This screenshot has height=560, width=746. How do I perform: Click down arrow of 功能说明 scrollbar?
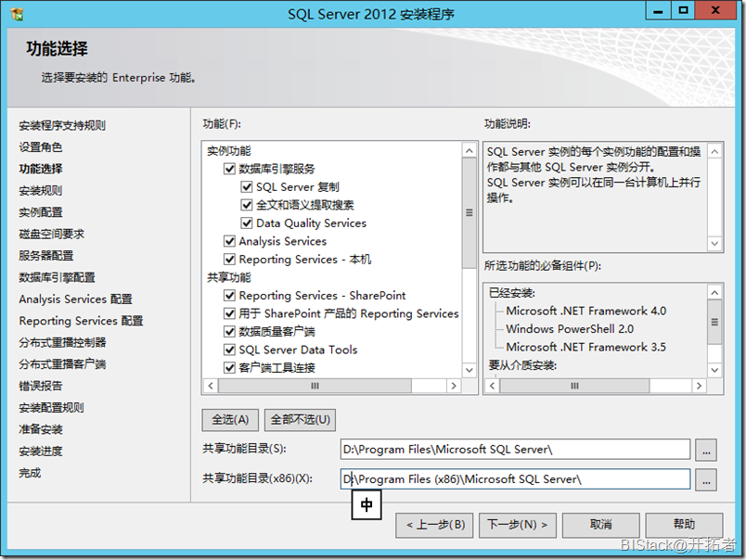pos(714,244)
